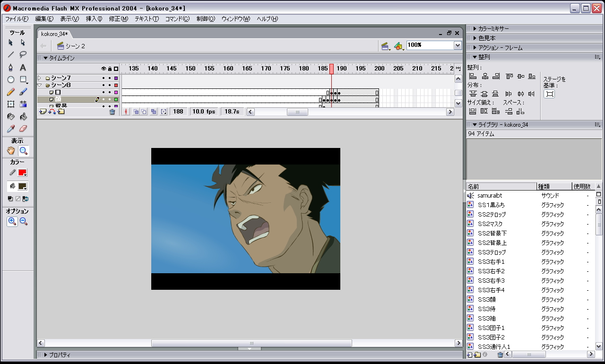Sort library by 種類 column header
The height and width of the screenshot is (364, 605).
point(554,186)
